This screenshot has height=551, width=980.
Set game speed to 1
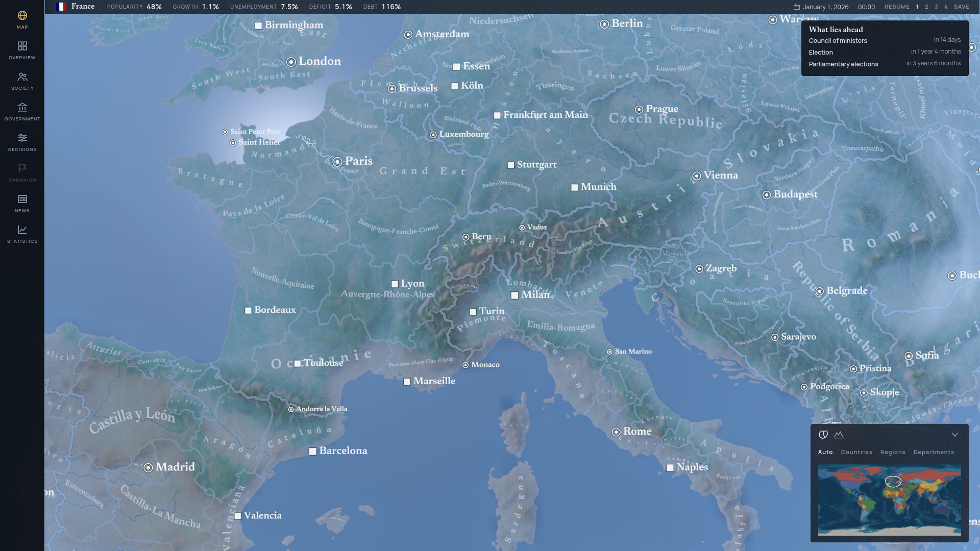[x=917, y=7]
